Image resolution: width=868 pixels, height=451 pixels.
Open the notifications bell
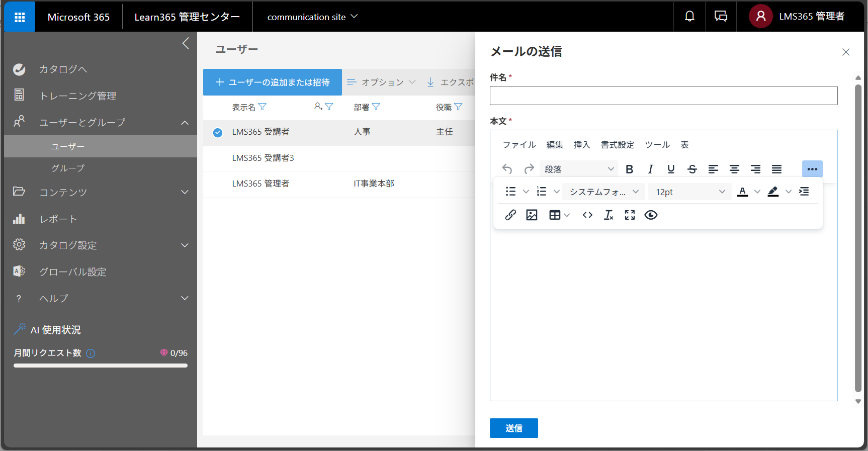pyautogui.click(x=689, y=17)
